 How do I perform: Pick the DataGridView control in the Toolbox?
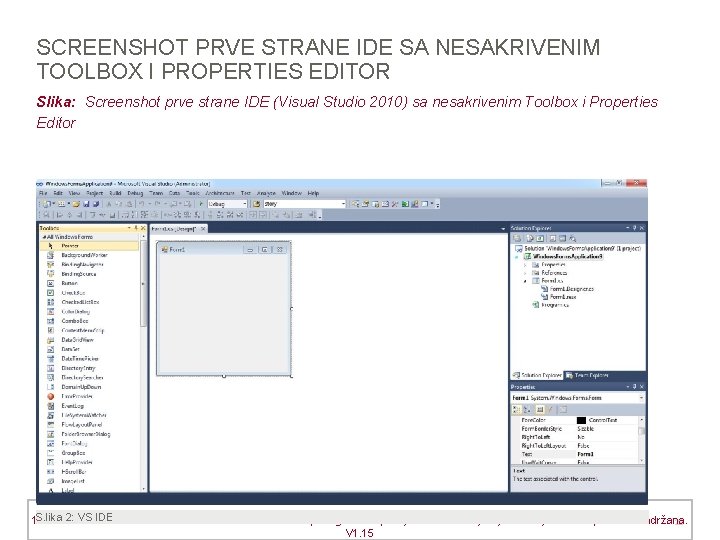(x=89, y=340)
